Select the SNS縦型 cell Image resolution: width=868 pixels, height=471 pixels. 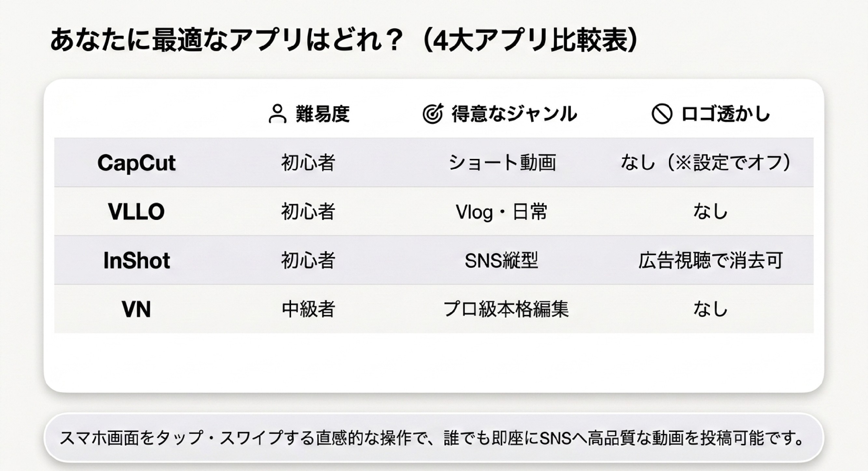click(502, 261)
